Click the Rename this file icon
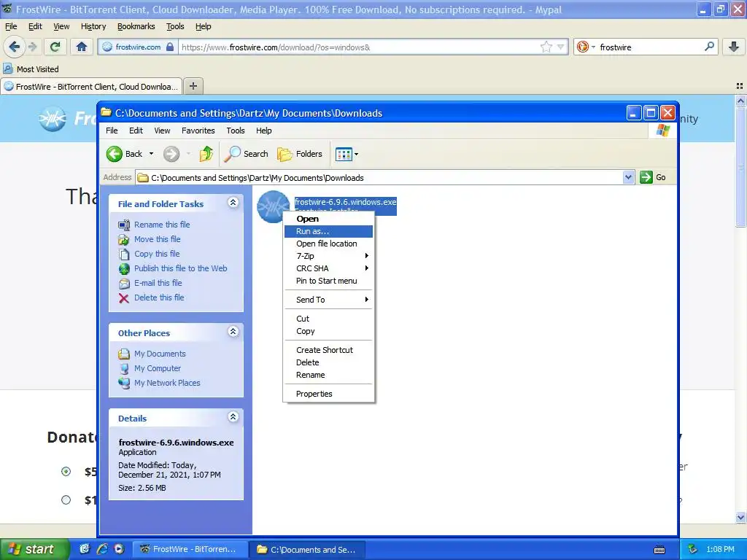The width and height of the screenshot is (747, 560). tap(124, 225)
